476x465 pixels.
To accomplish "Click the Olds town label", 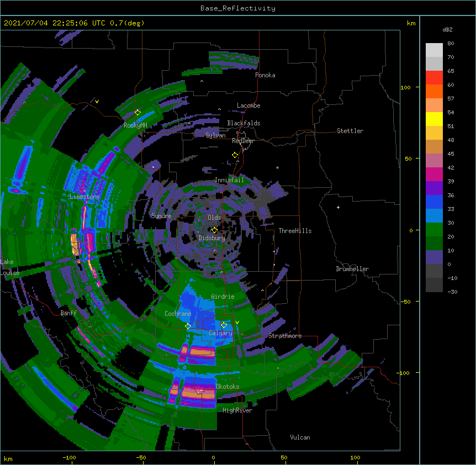I will tap(214, 218).
